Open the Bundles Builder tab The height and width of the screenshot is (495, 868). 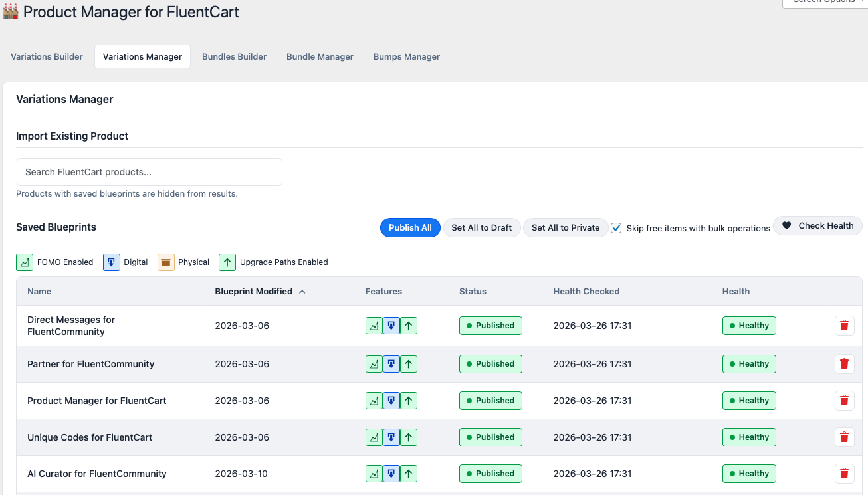click(x=235, y=56)
